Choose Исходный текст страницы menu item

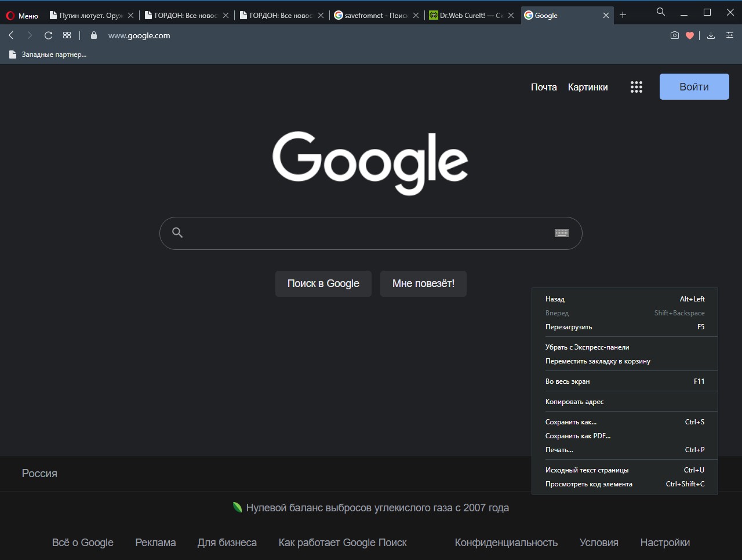[x=625, y=470]
